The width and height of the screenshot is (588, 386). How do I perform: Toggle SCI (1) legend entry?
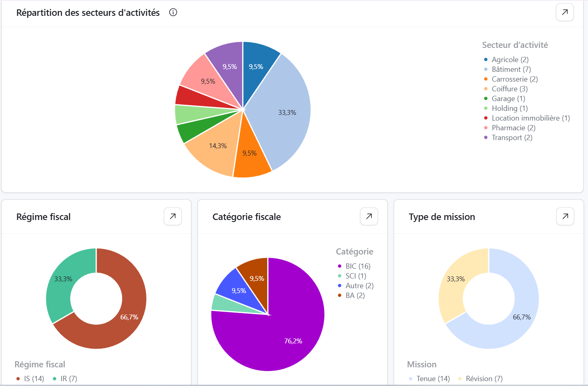pyautogui.click(x=352, y=276)
